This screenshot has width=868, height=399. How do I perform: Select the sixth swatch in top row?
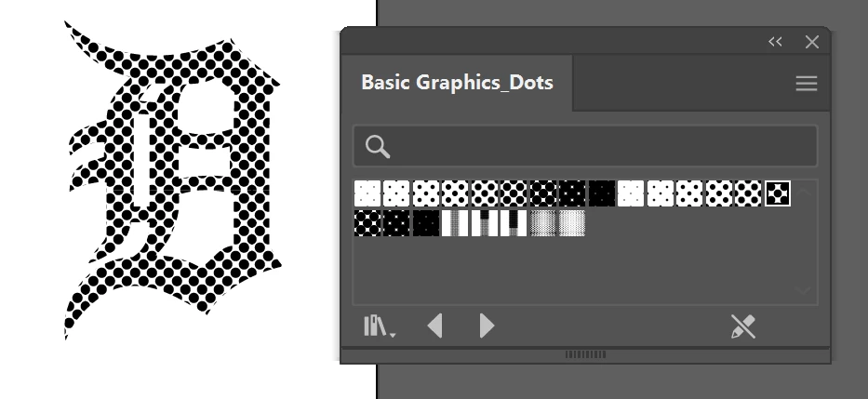pos(514,193)
